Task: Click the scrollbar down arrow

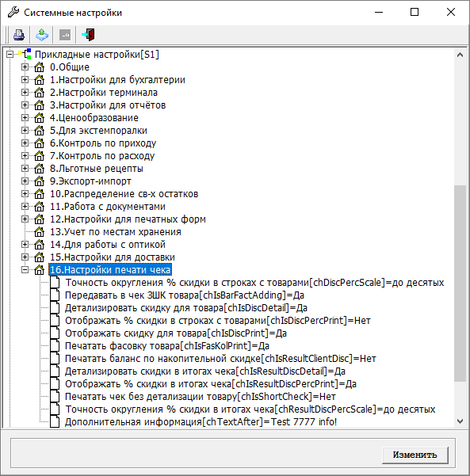Action: pyautogui.click(x=460, y=421)
